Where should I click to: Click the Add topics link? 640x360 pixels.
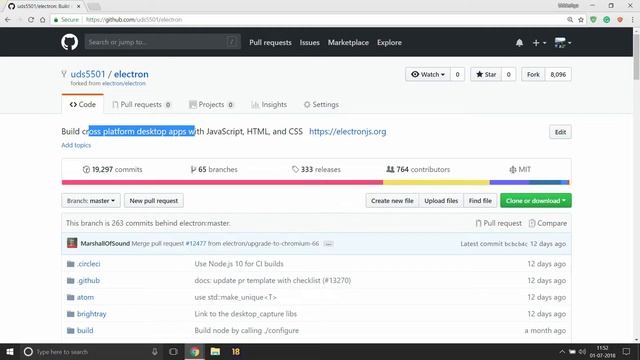click(x=76, y=145)
